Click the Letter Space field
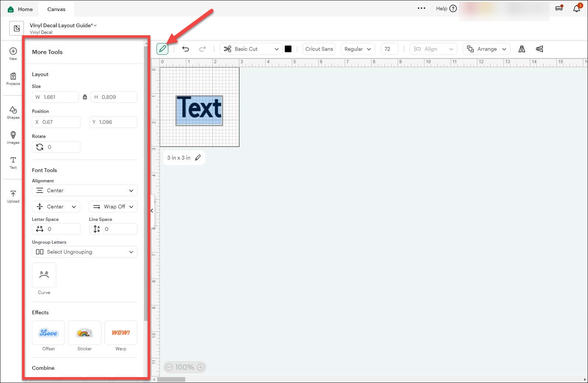Image resolution: width=588 pixels, height=383 pixels. [56, 229]
